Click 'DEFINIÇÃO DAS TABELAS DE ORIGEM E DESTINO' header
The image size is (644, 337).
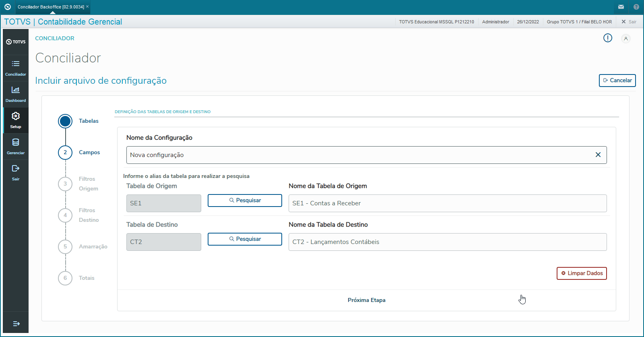coord(163,112)
